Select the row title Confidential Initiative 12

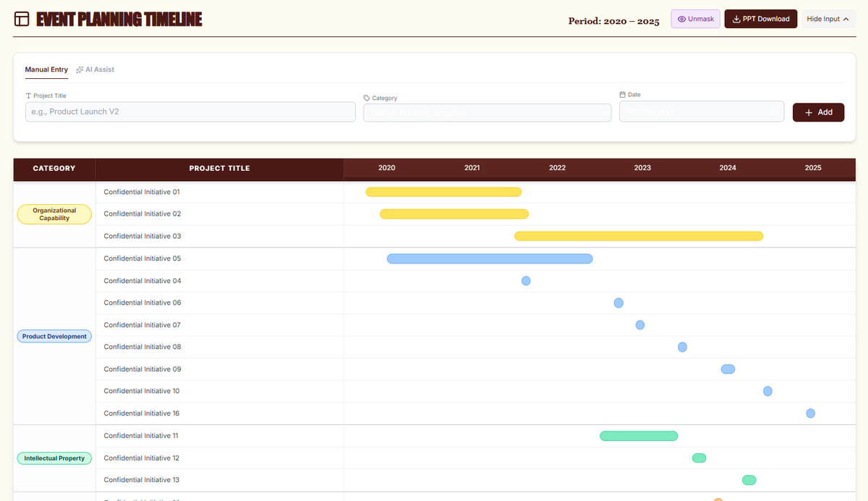pyautogui.click(x=142, y=458)
